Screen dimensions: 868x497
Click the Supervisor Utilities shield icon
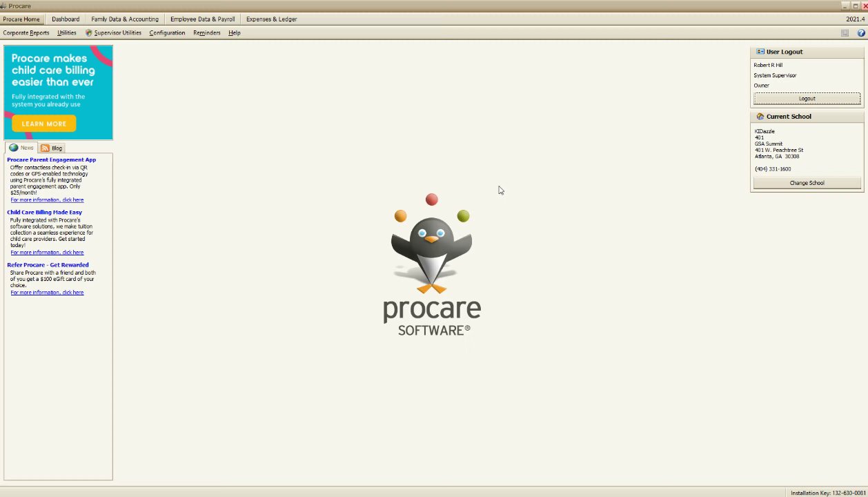[x=89, y=33]
